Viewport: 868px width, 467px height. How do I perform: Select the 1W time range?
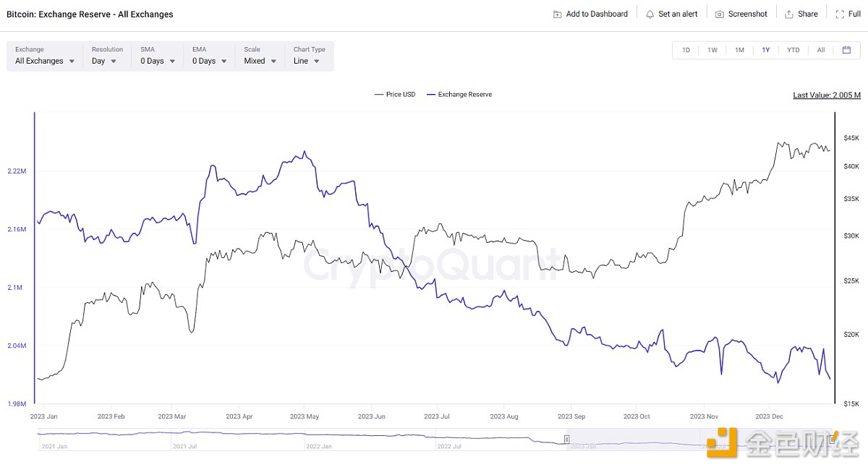tap(712, 50)
